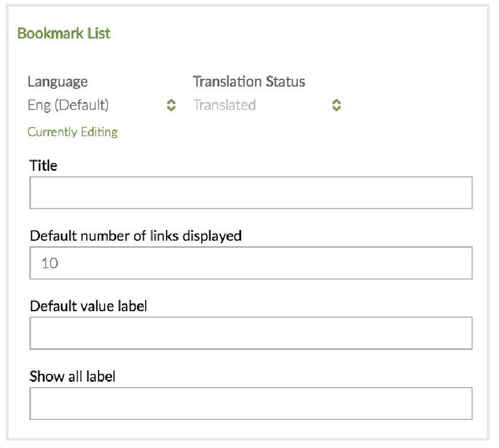Image resolution: width=499 pixels, height=448 pixels.
Task: Click the value 10 in links field
Action: pos(50,263)
